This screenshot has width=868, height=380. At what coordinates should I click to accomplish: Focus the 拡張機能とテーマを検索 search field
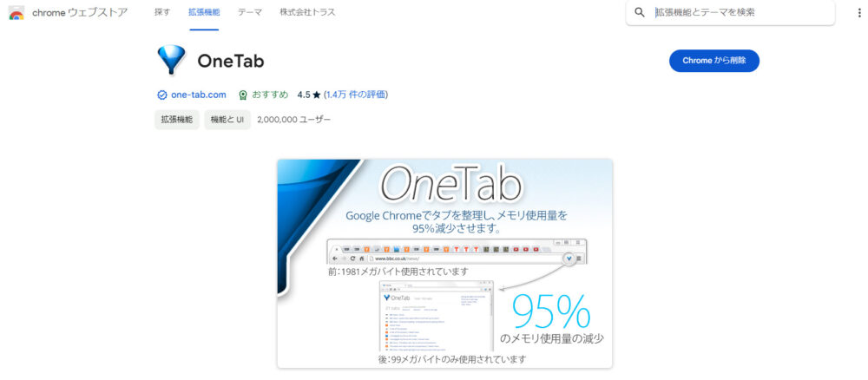coord(742,12)
